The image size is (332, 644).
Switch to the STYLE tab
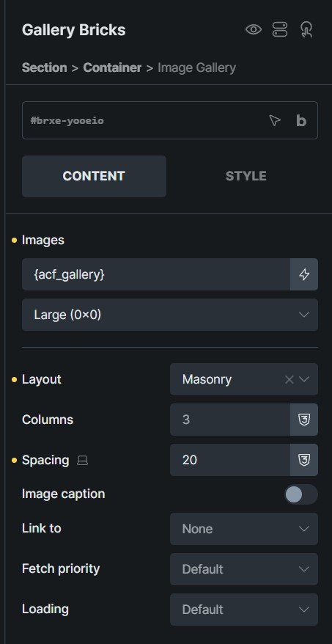click(246, 176)
